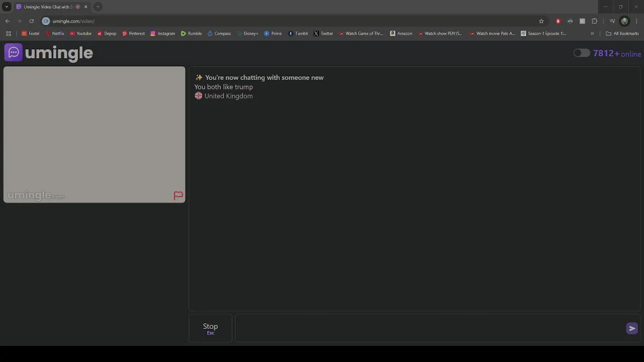Click the stranger's video preview panel

click(94, 135)
